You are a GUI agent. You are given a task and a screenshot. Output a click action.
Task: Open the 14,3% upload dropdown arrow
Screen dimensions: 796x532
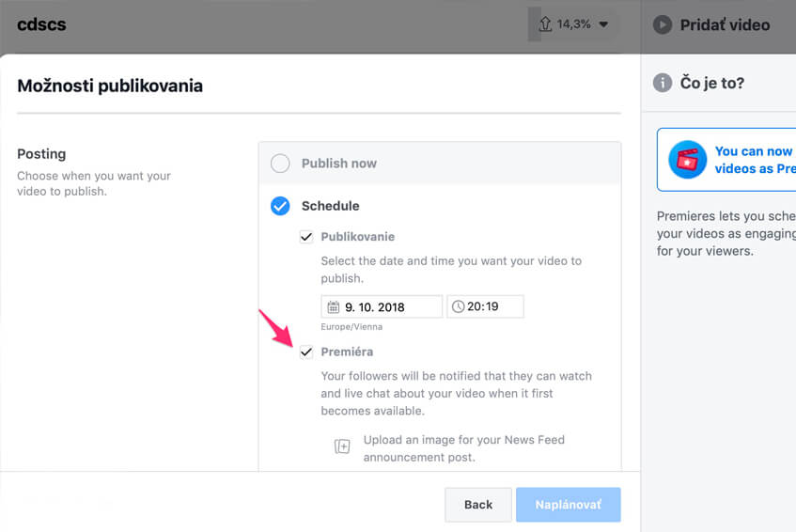click(x=603, y=24)
